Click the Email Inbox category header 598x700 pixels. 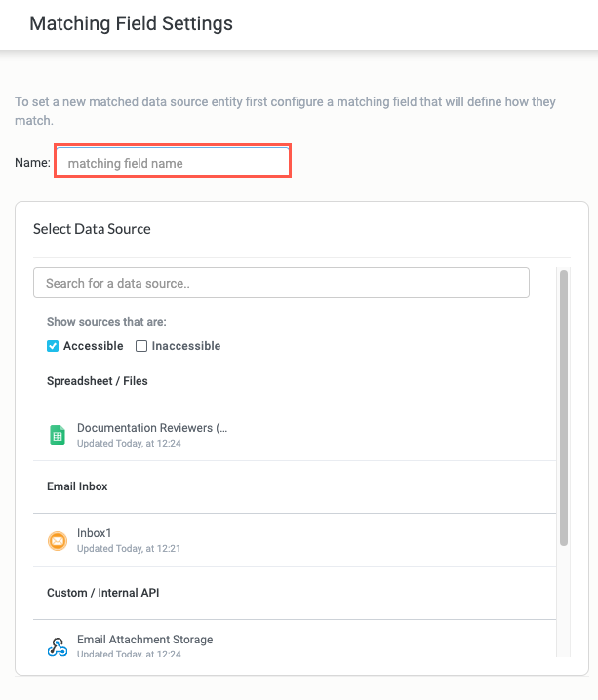point(77,486)
